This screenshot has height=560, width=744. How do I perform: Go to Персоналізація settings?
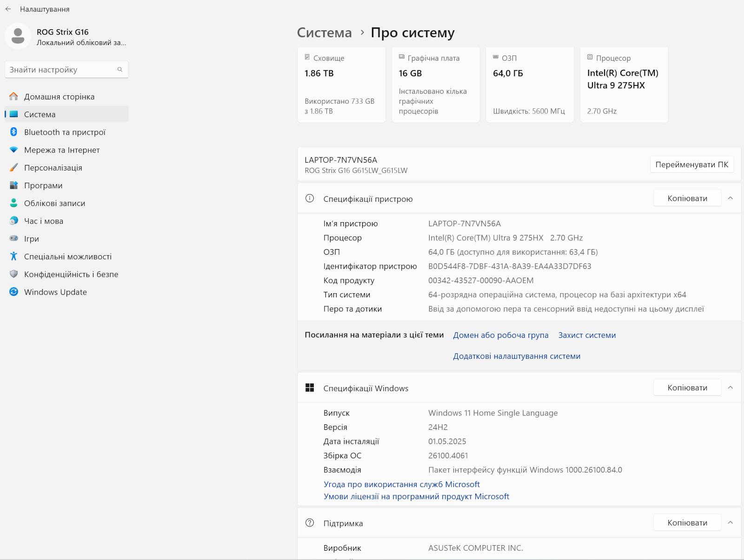point(67,168)
